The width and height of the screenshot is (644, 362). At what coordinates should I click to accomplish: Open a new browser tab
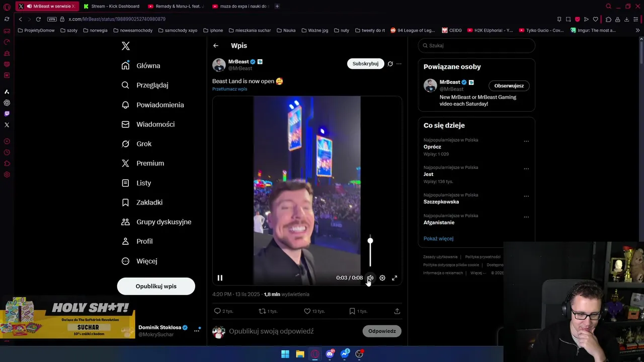pyautogui.click(x=277, y=6)
